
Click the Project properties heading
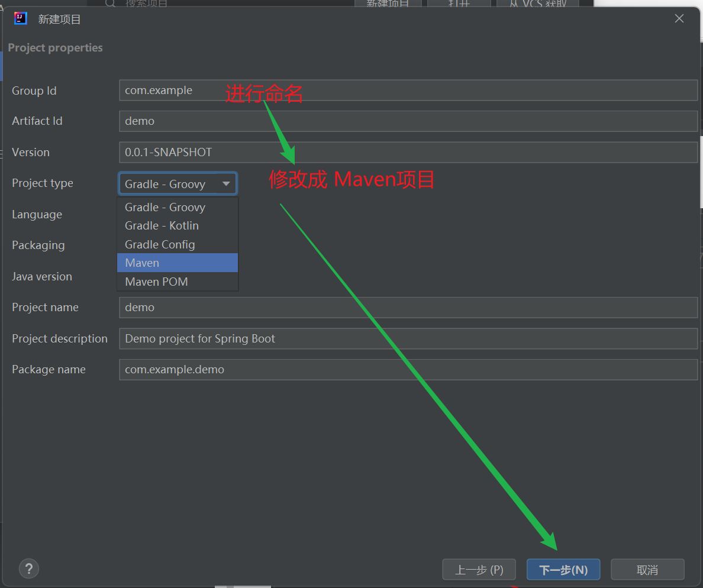click(56, 48)
